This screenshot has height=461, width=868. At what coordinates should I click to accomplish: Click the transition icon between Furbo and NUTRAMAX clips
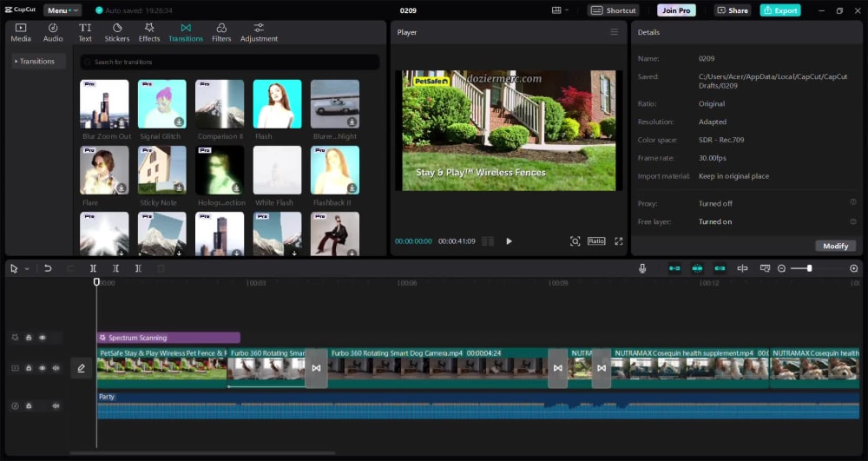tap(557, 368)
